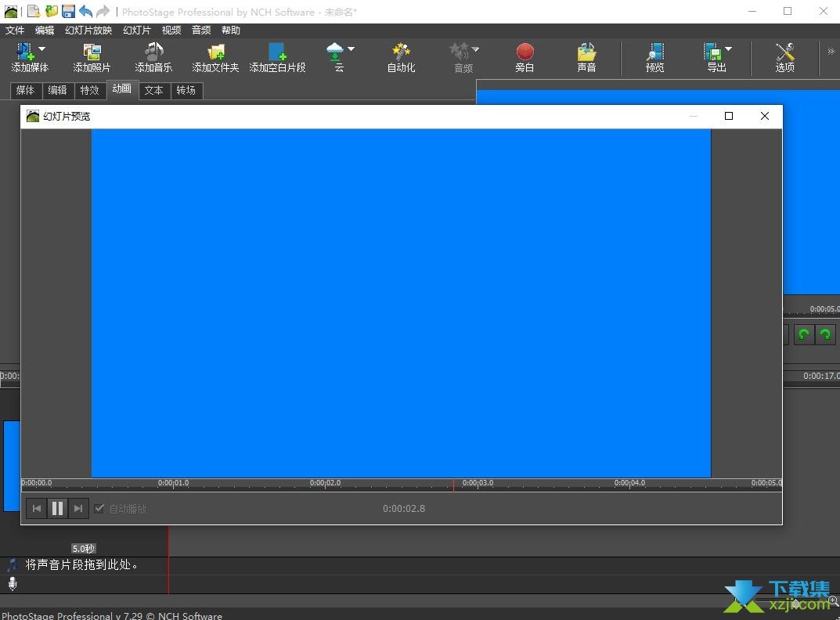Click the redo arrow in title bar
The height and width of the screenshot is (620, 840).
point(103,11)
